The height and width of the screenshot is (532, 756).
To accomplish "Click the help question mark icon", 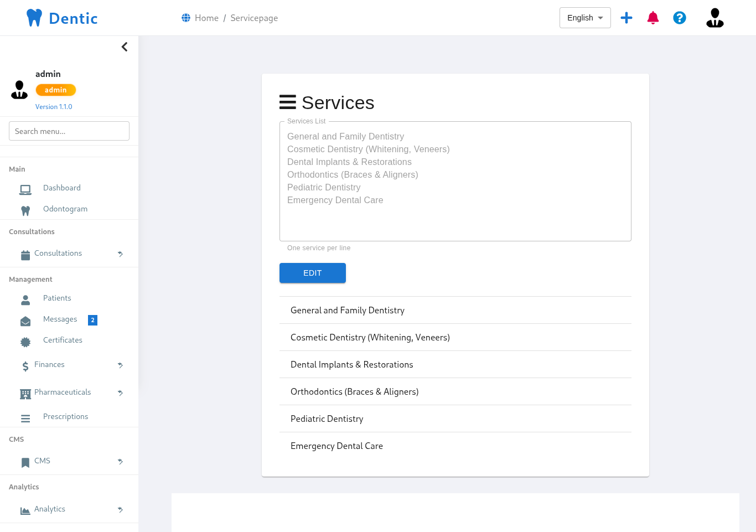I will [x=679, y=18].
